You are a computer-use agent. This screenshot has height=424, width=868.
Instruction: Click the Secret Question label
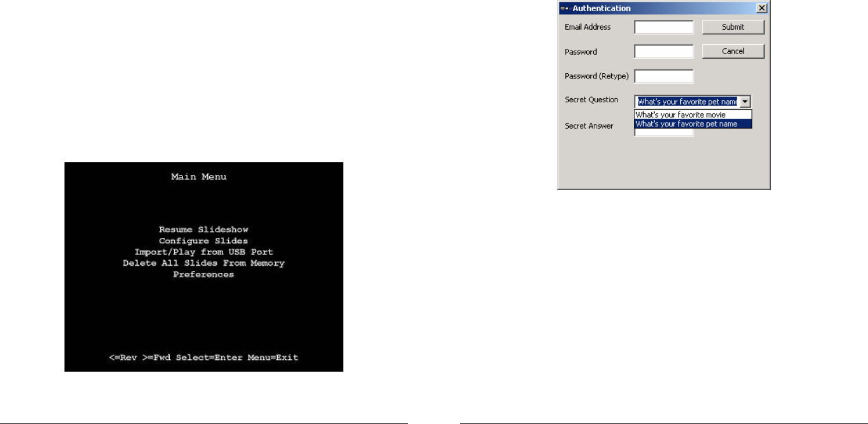[591, 99]
